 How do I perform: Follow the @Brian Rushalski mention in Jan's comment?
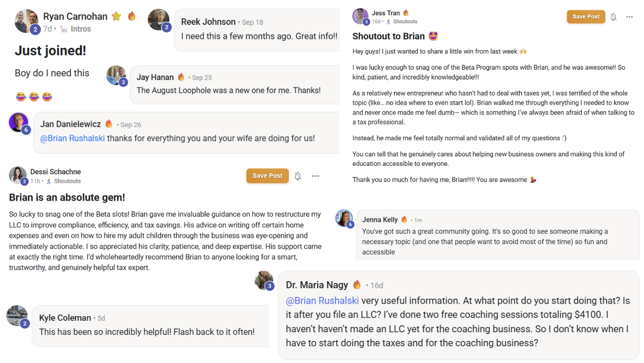pyautogui.click(x=73, y=138)
